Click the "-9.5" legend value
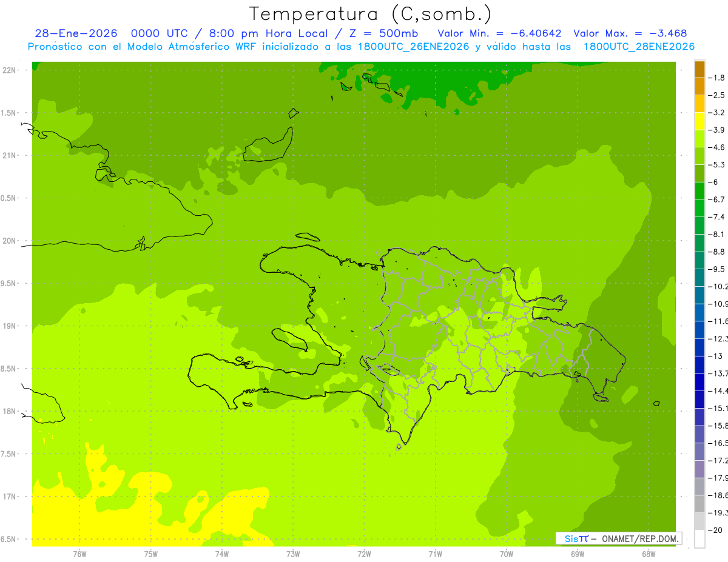The height and width of the screenshot is (562, 728). [x=716, y=269]
